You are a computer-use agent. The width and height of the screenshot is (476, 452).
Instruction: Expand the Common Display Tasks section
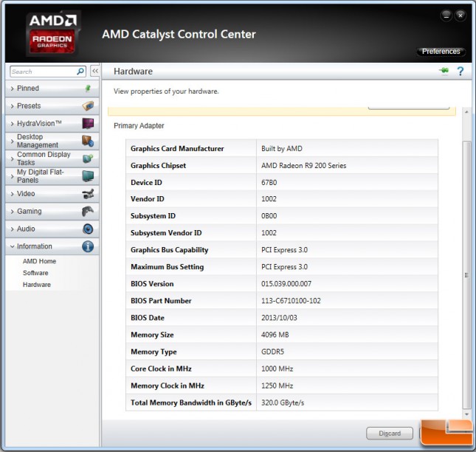pos(52,159)
